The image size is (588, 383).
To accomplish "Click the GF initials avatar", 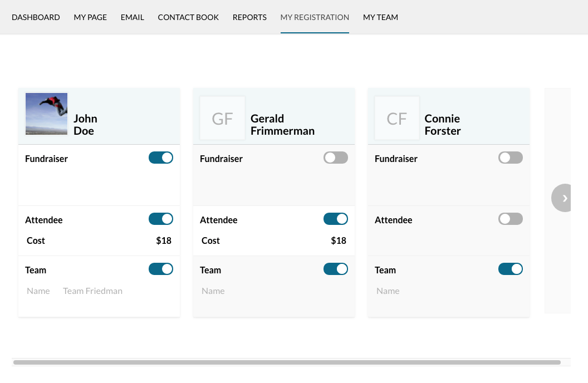I will tap(222, 119).
